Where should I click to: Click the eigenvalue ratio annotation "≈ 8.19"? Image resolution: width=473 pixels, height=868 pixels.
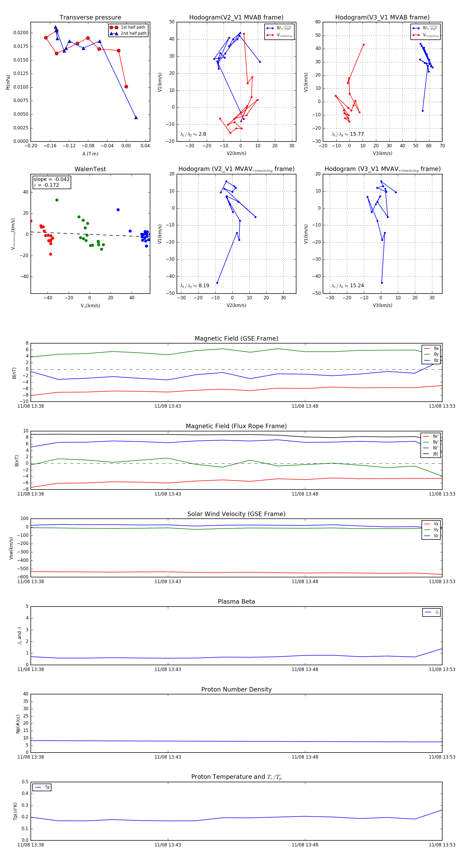(x=194, y=286)
